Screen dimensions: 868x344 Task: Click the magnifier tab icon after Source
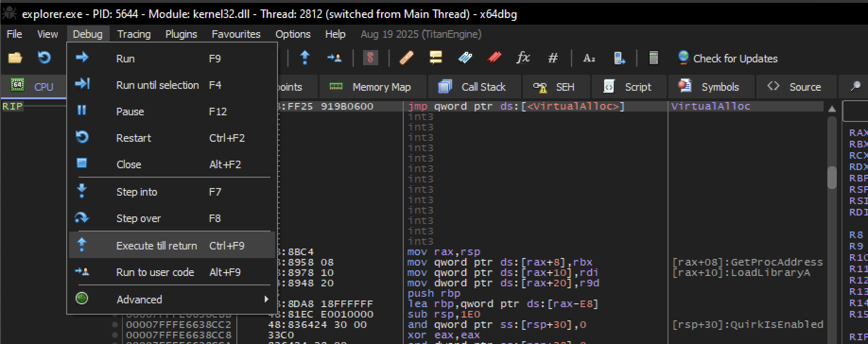tap(855, 86)
